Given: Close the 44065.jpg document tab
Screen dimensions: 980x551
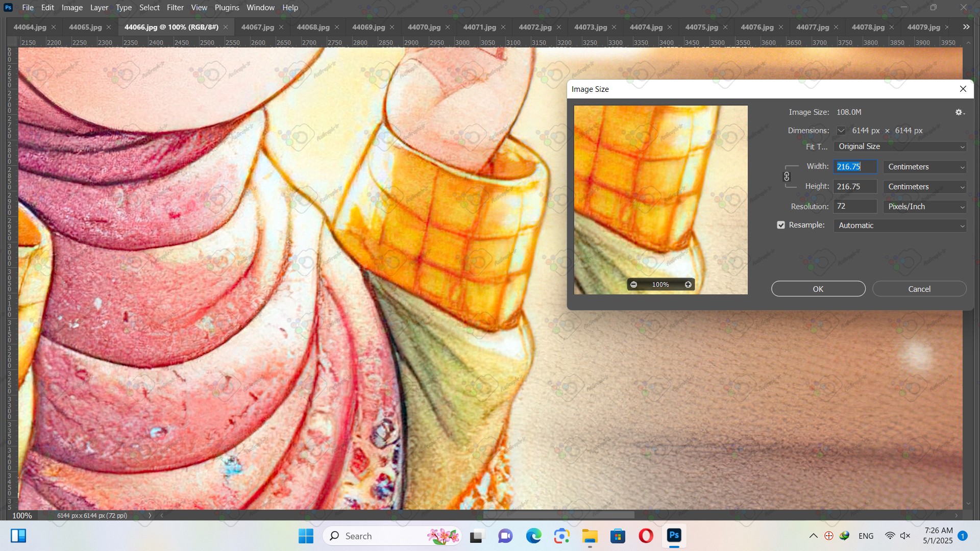Looking at the screenshot, I should pyautogui.click(x=109, y=27).
